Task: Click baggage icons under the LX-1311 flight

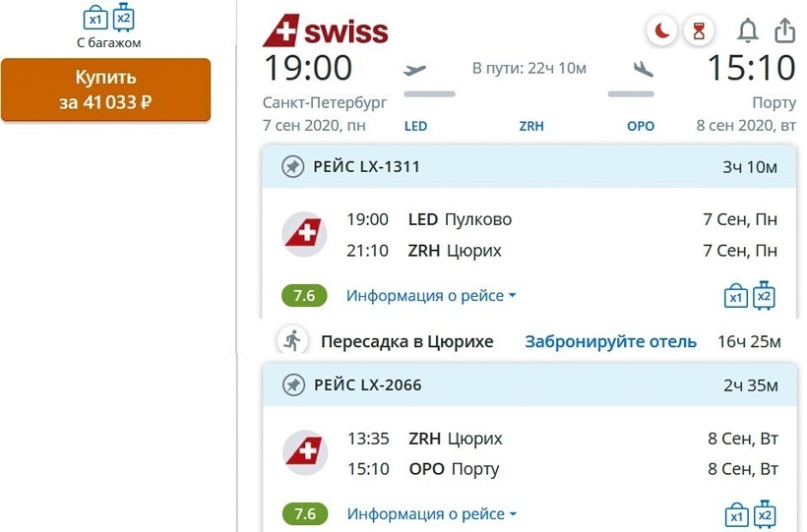Action: (x=750, y=295)
